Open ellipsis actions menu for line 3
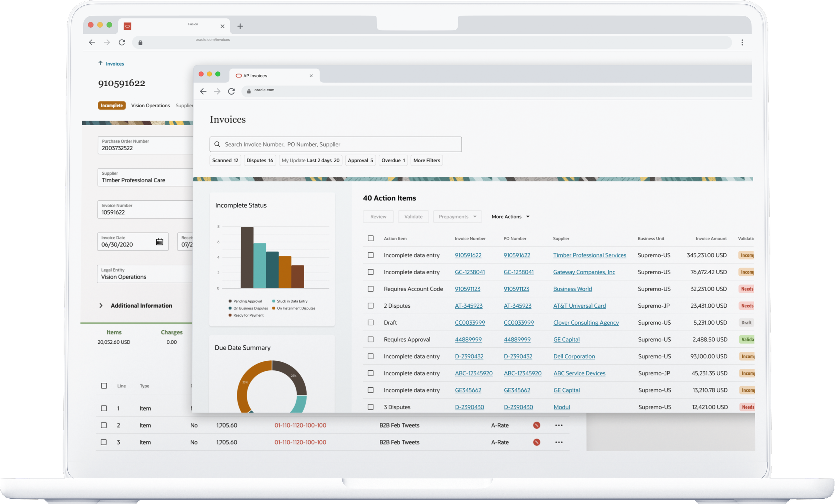The height and width of the screenshot is (504, 835). click(x=559, y=442)
